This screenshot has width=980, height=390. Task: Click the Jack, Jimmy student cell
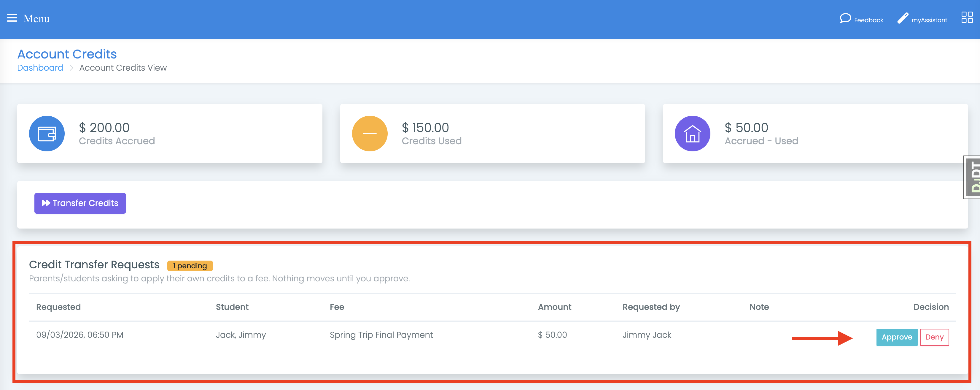click(241, 335)
